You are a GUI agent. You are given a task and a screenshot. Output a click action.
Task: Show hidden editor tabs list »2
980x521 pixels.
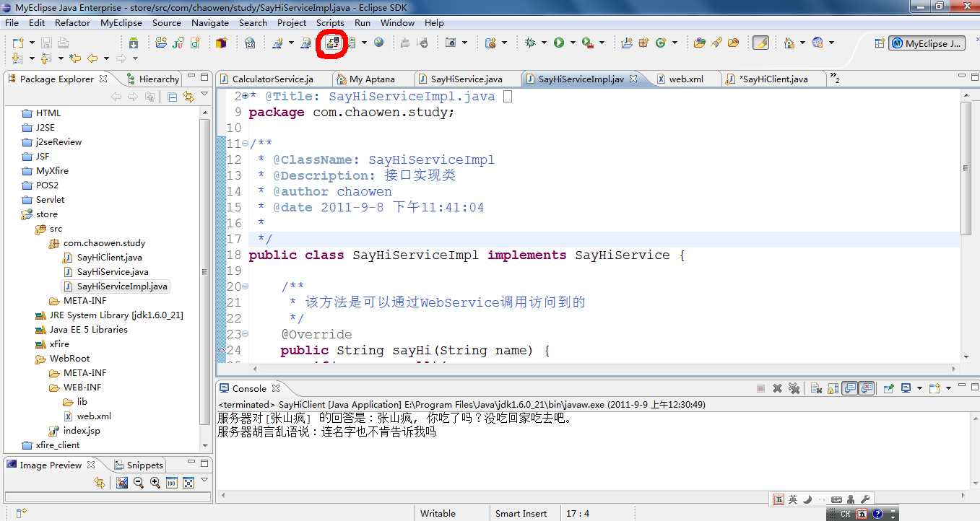click(x=835, y=78)
